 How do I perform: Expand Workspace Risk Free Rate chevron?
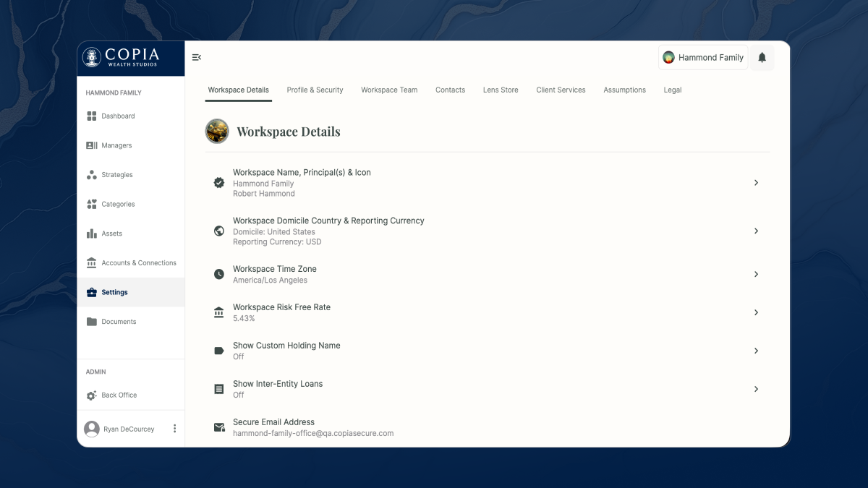click(756, 313)
